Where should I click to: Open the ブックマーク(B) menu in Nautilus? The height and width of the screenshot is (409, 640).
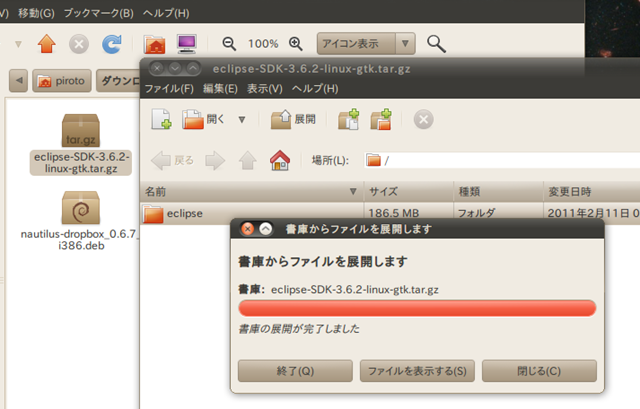[100, 13]
